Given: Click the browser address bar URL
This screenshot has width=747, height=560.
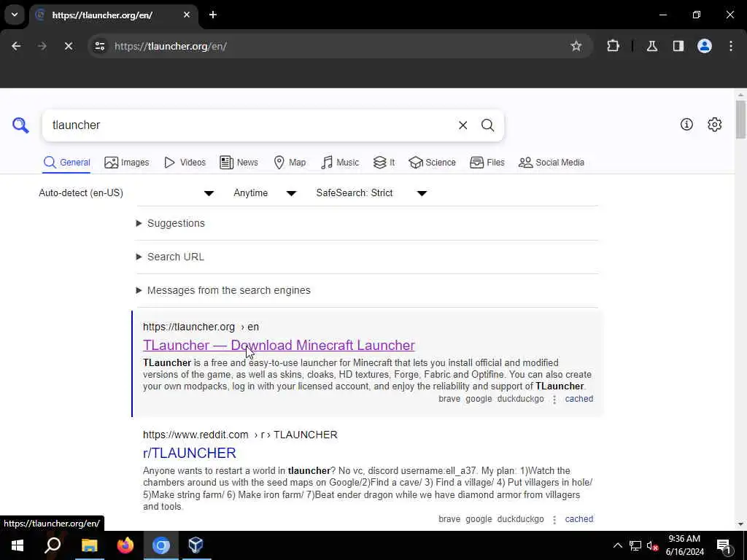Looking at the screenshot, I should pos(170,46).
